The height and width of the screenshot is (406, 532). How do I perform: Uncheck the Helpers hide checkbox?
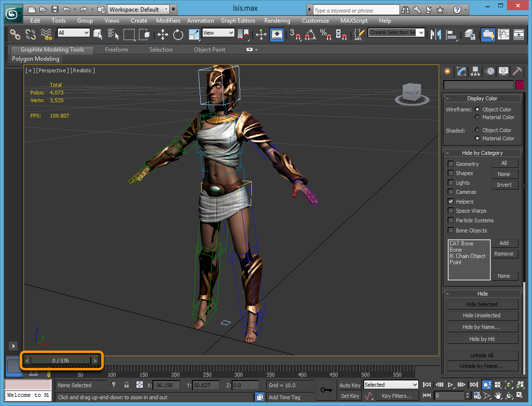(x=450, y=201)
